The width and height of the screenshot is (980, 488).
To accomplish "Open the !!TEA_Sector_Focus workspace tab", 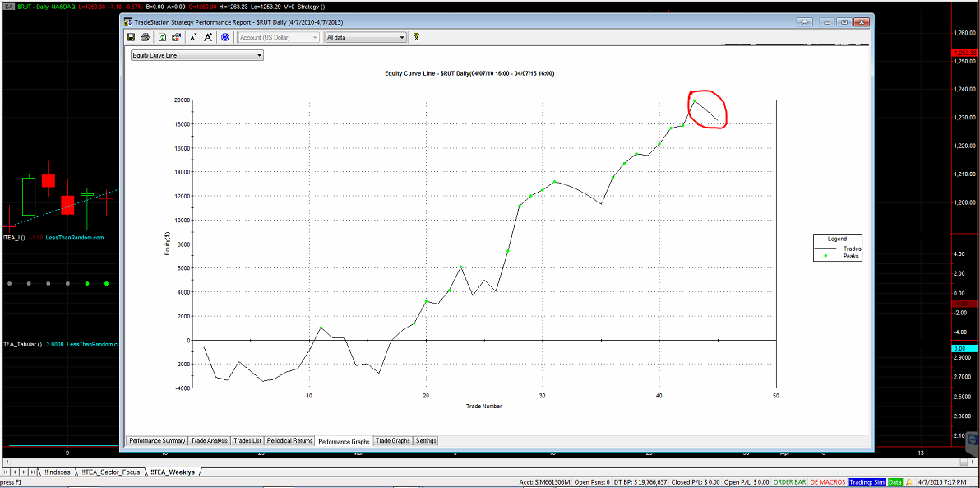I will tap(110, 472).
